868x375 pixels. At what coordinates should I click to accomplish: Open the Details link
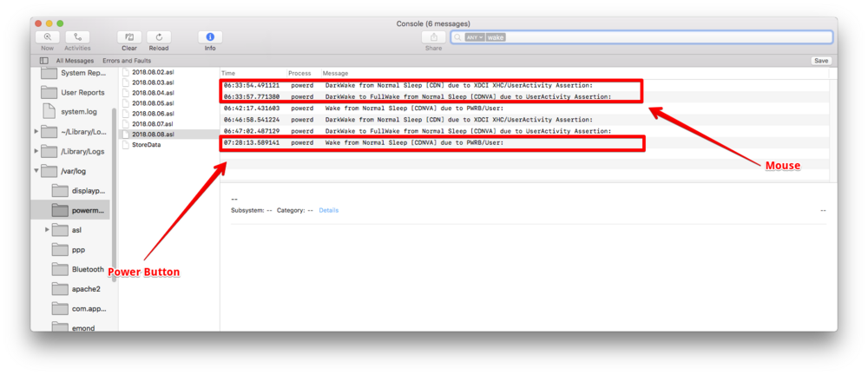coord(328,210)
